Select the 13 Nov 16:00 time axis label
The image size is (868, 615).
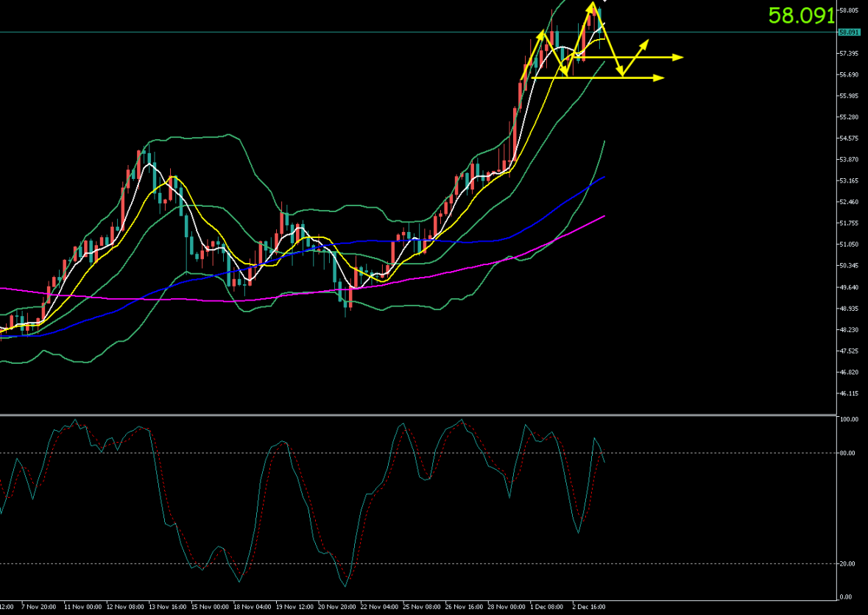point(167,607)
